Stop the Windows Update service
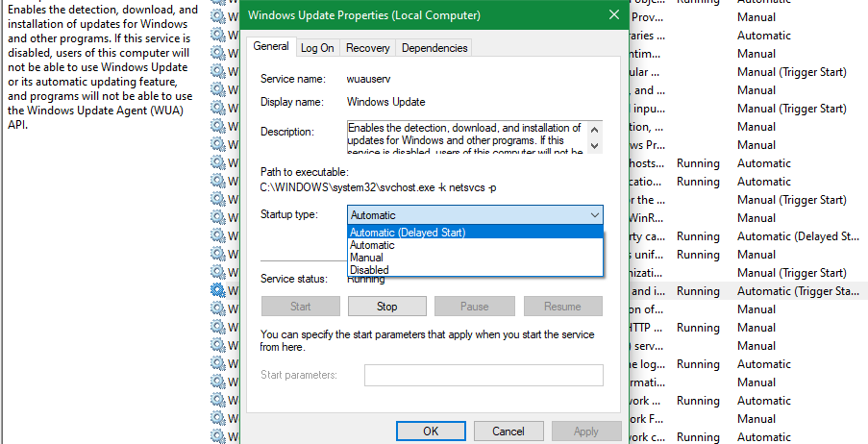 [x=387, y=307]
